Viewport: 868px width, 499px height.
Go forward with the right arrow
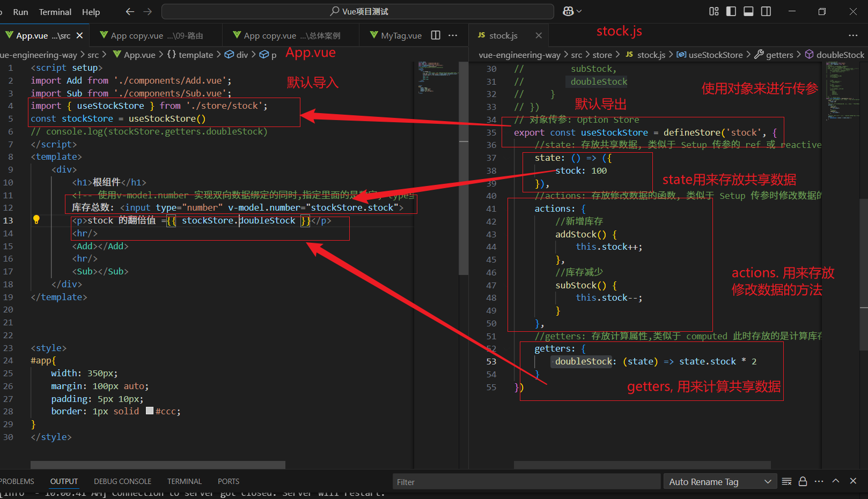click(x=148, y=11)
